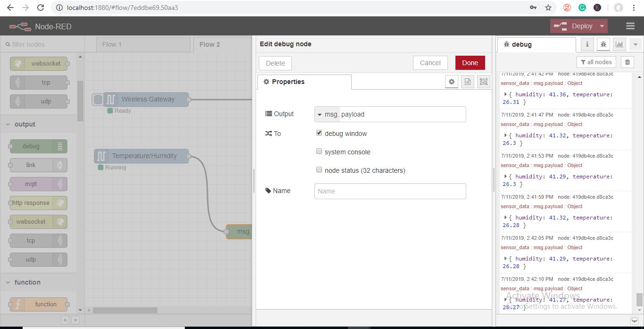Open the node settings gear icon

pyautogui.click(x=451, y=82)
